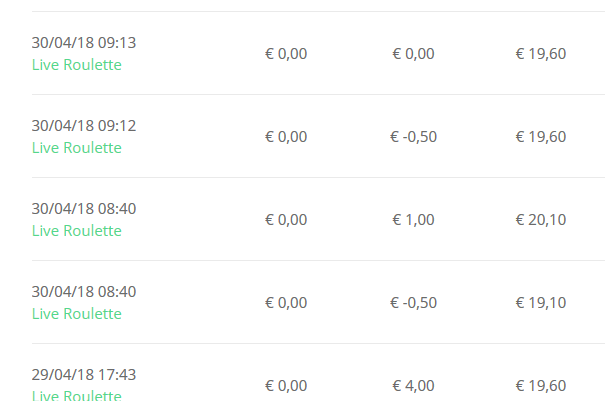
Task: Open Live Roulette link for 30/04/18 09:12
Action: click(x=77, y=148)
